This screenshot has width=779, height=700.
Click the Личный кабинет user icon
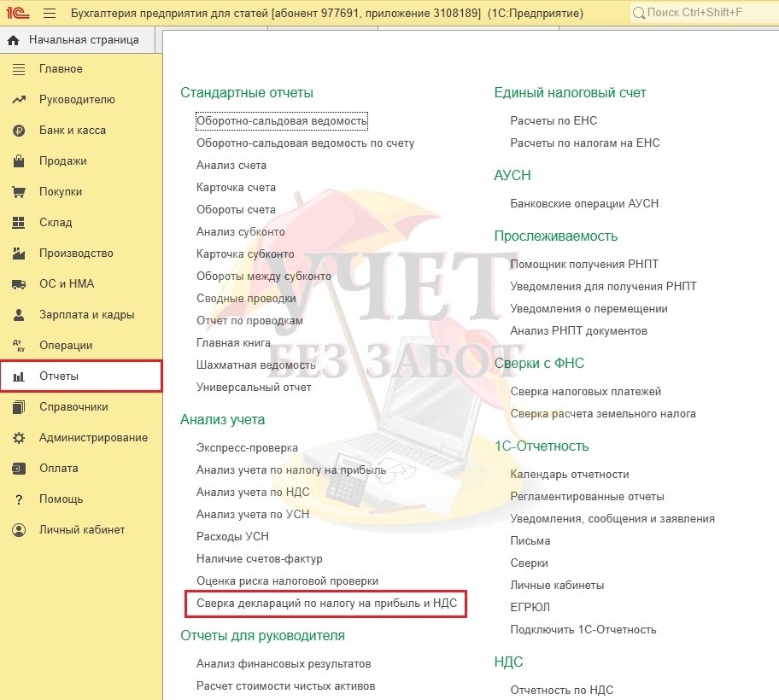point(19,530)
